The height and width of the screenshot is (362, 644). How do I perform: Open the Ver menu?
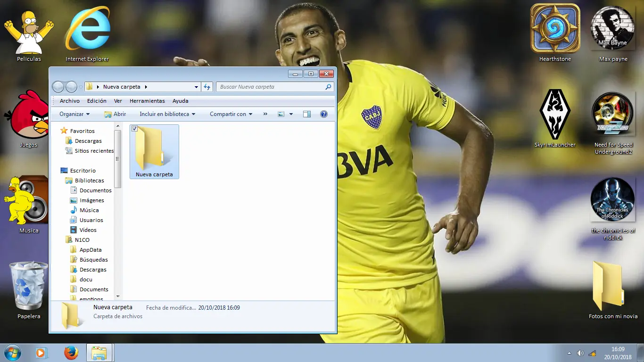[118, 101]
